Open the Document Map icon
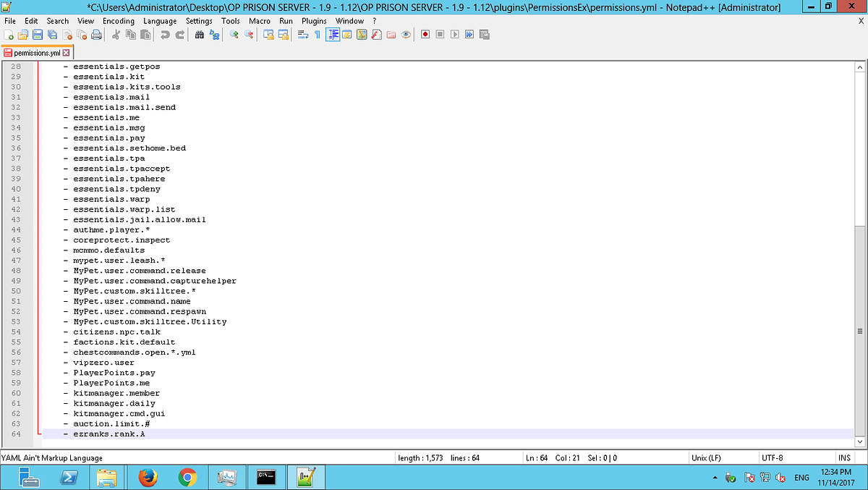The image size is (868, 490). [x=362, y=34]
